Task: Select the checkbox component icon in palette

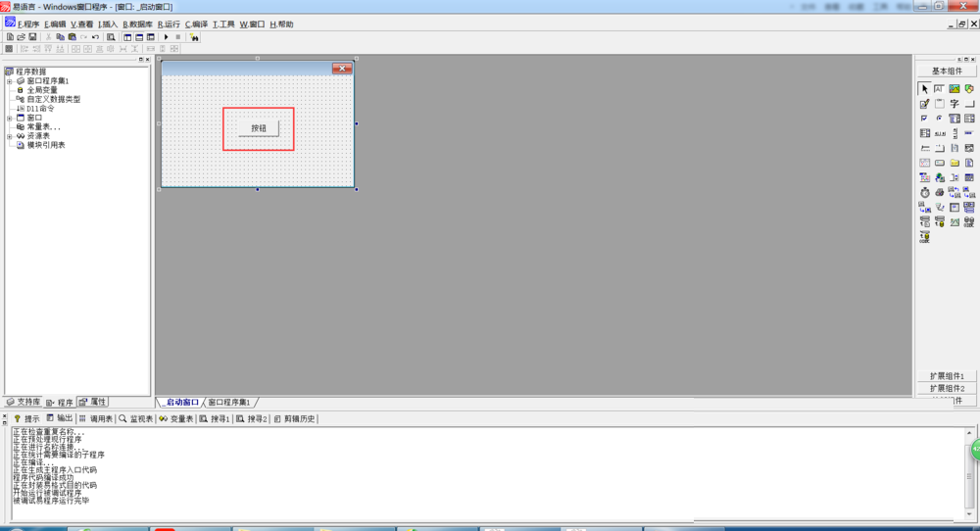Action: (925, 119)
